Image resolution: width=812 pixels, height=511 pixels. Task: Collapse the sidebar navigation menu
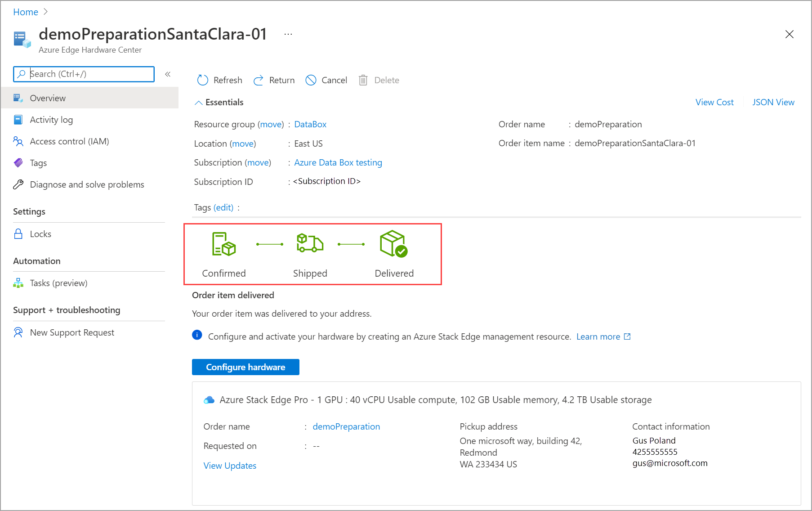click(168, 74)
